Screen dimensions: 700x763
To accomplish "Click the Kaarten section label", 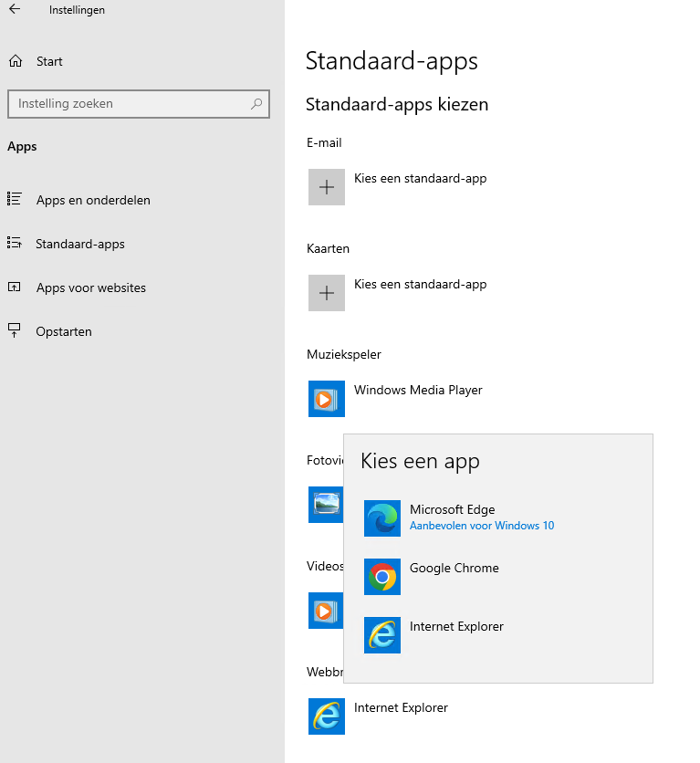I will tap(328, 248).
